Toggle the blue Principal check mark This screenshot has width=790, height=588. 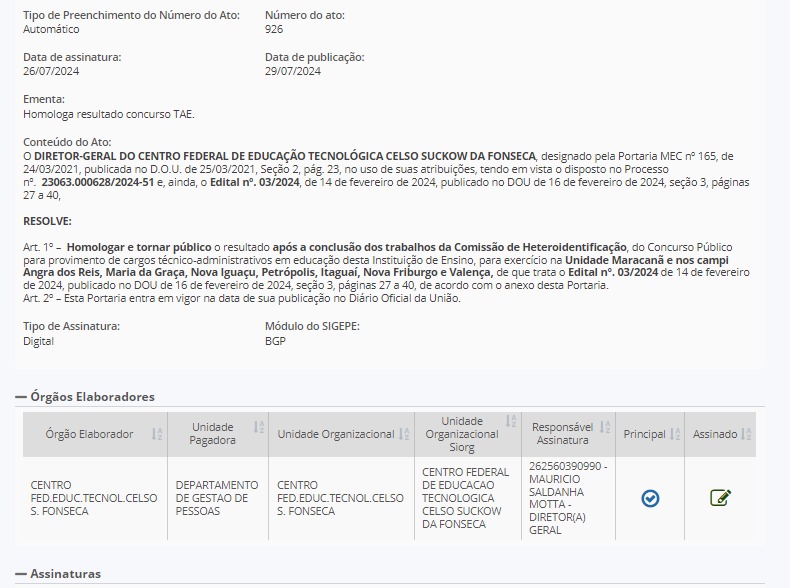[x=650, y=498]
